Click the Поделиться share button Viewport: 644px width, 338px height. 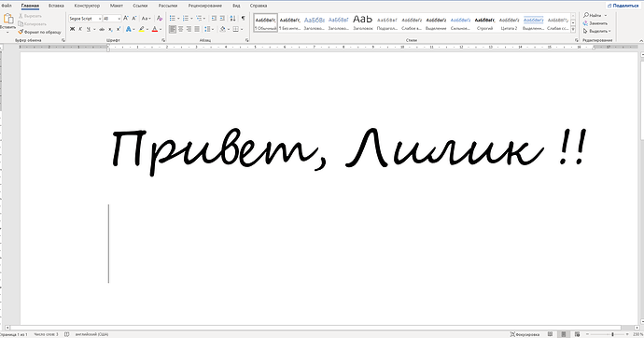(x=623, y=6)
